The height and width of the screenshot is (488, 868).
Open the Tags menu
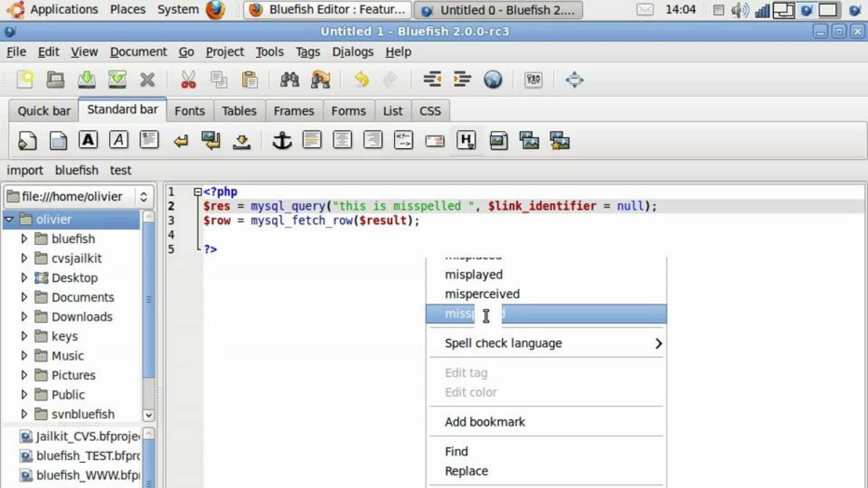tap(307, 52)
